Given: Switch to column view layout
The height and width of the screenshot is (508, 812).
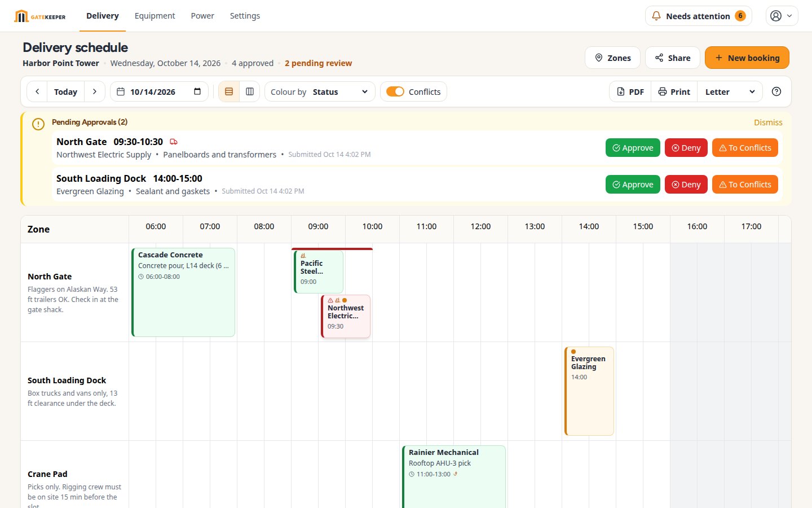Looking at the screenshot, I should click(249, 91).
